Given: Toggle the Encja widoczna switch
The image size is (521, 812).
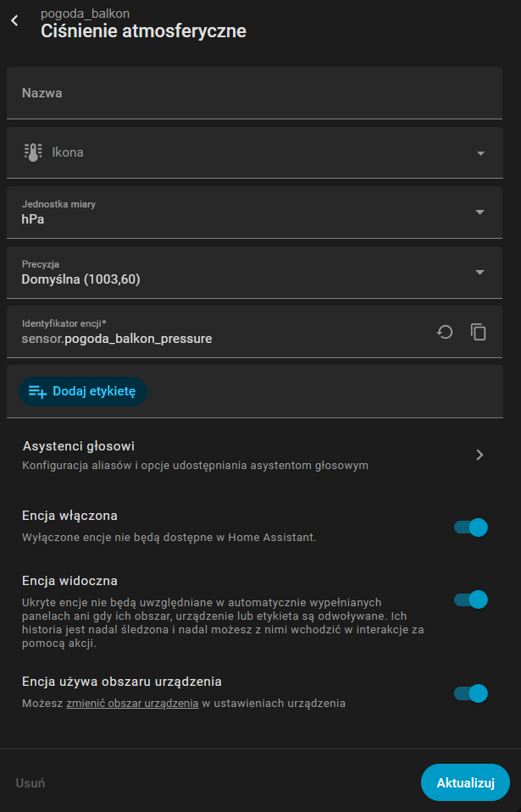Looking at the screenshot, I should pyautogui.click(x=471, y=599).
